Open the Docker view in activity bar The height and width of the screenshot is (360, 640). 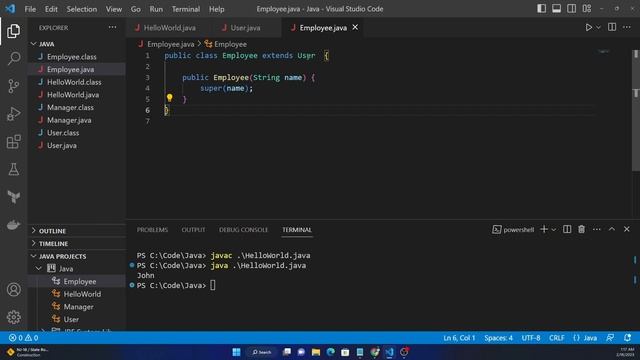tap(13, 225)
